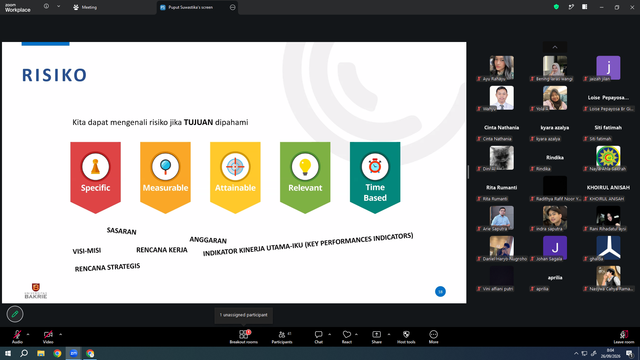Open Zoom from the Windows taskbar
Image resolution: width=640 pixels, height=360 pixels.
tap(73, 353)
